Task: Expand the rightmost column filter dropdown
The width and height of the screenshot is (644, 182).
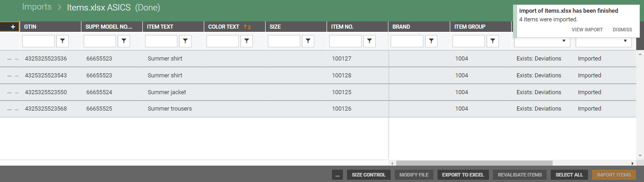Action: (x=603, y=41)
